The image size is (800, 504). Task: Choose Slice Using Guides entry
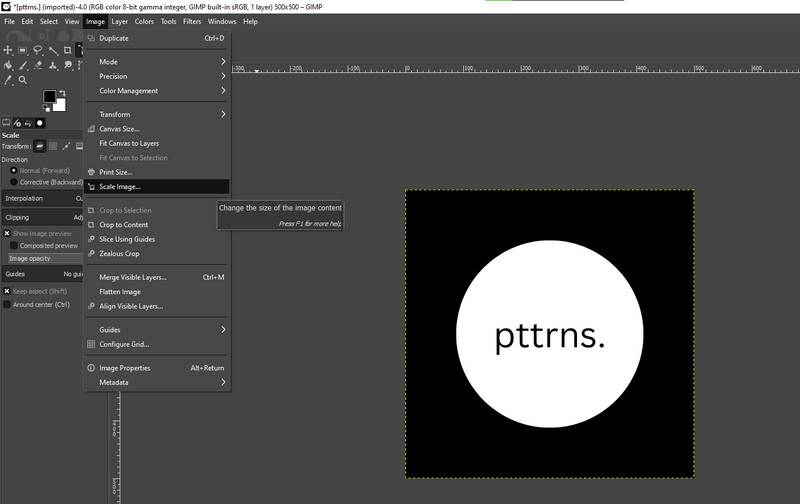[157, 239]
